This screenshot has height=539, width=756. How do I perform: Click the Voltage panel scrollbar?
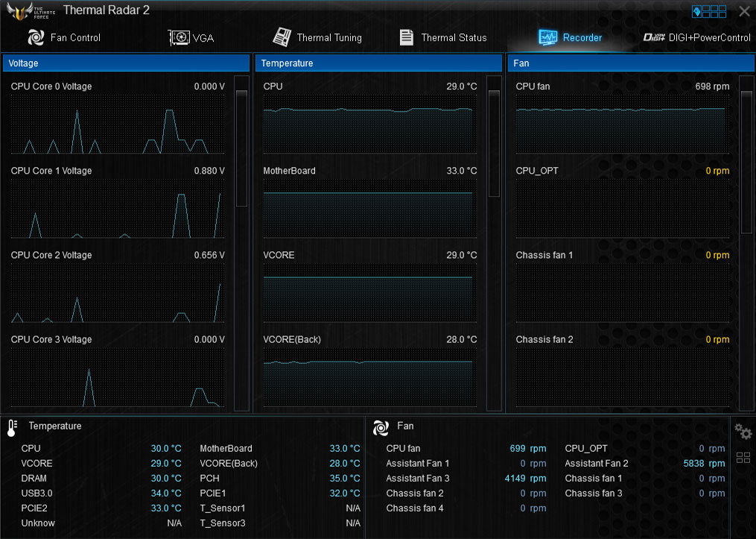241,148
